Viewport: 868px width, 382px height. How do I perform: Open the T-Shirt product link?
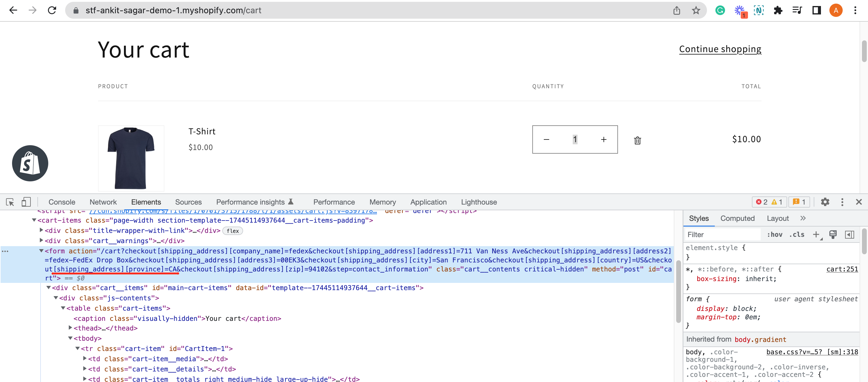pos(201,132)
